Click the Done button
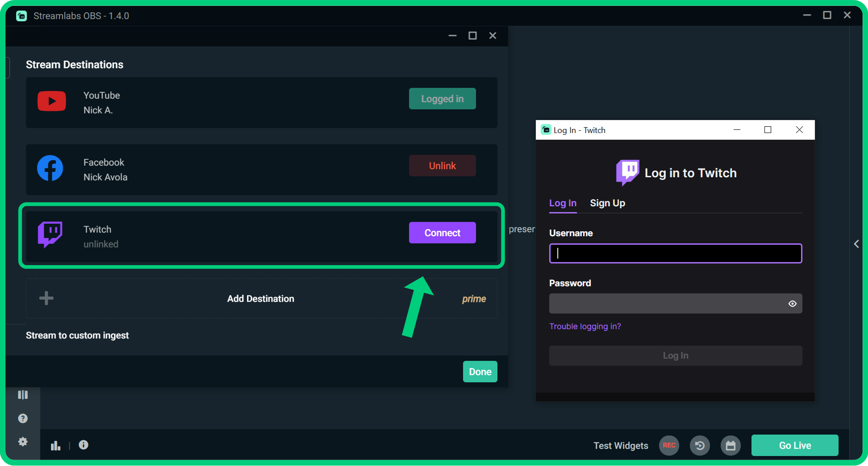 480,371
